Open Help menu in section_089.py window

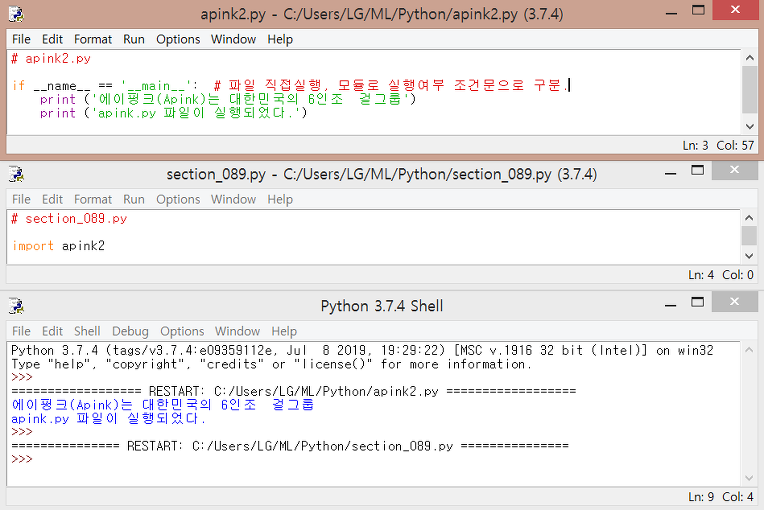(280, 200)
